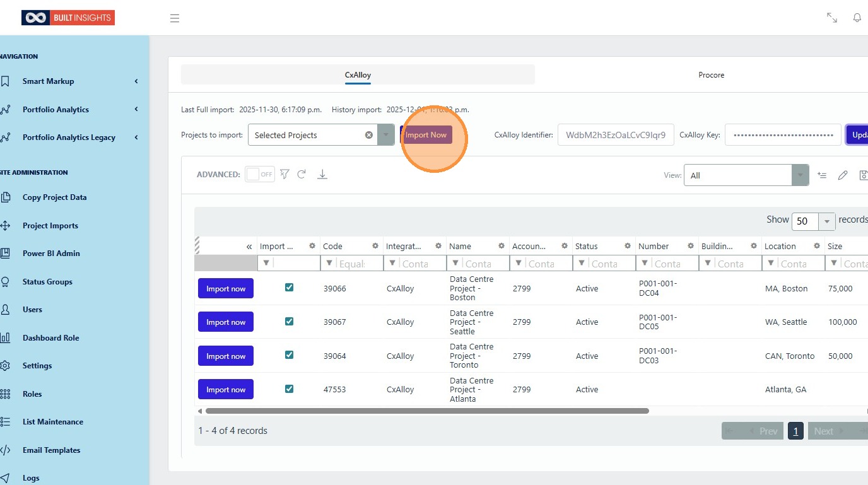The width and height of the screenshot is (868, 485).
Task: Click the Roles grid icon
Action: [5, 394]
